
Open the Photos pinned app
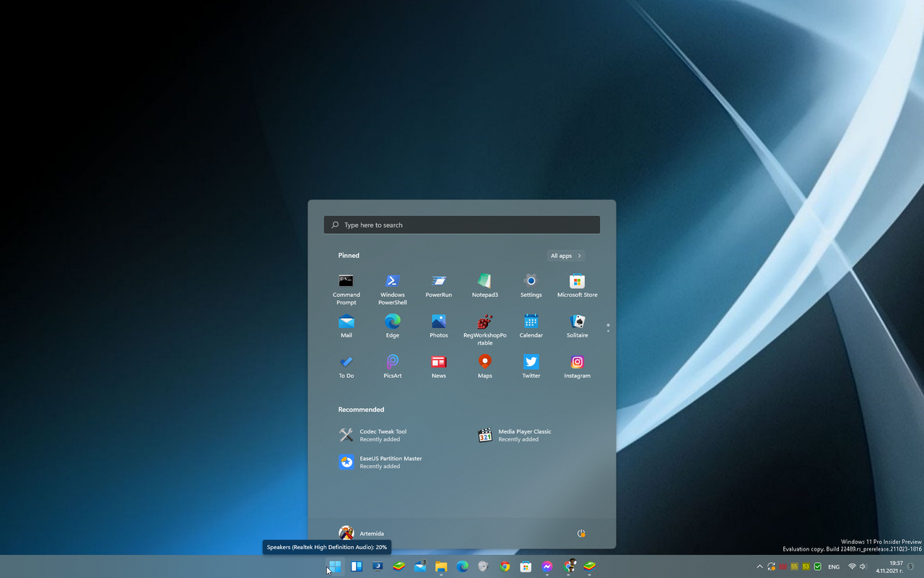click(x=439, y=327)
